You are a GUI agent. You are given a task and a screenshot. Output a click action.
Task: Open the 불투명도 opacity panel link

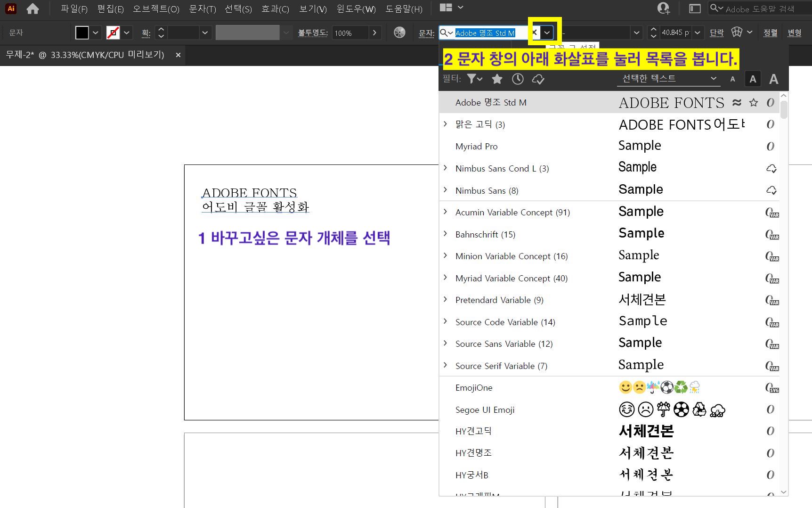tap(313, 33)
